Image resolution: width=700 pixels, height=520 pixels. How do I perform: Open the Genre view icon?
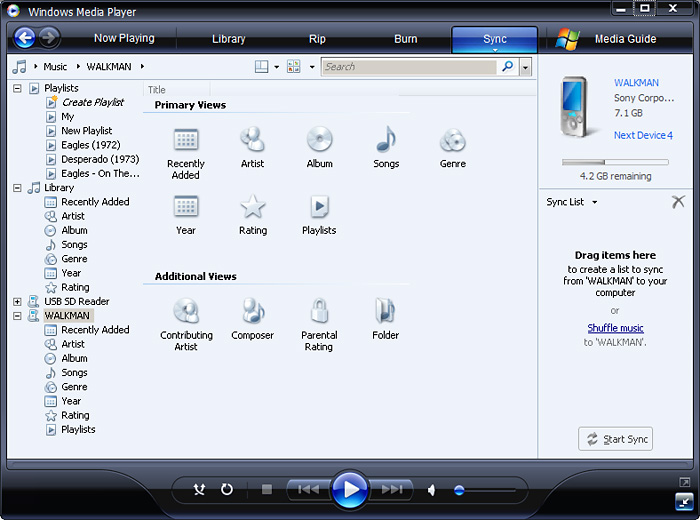(x=453, y=140)
